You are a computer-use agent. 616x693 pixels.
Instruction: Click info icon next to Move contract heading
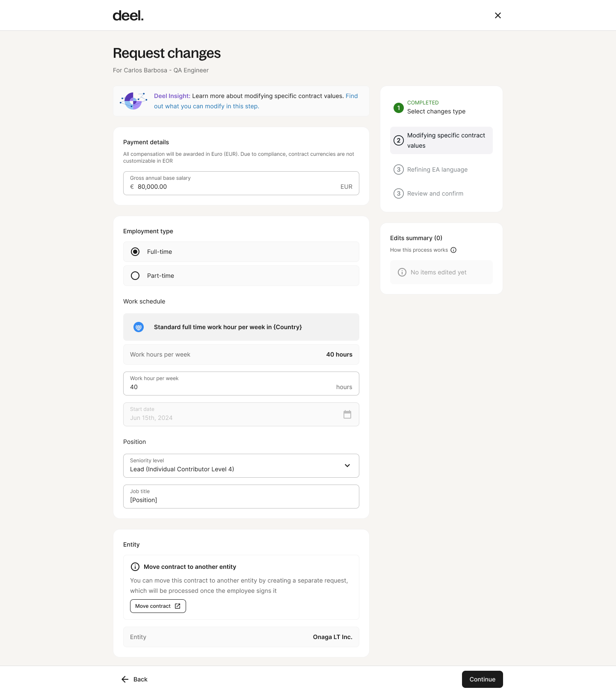[x=135, y=567]
